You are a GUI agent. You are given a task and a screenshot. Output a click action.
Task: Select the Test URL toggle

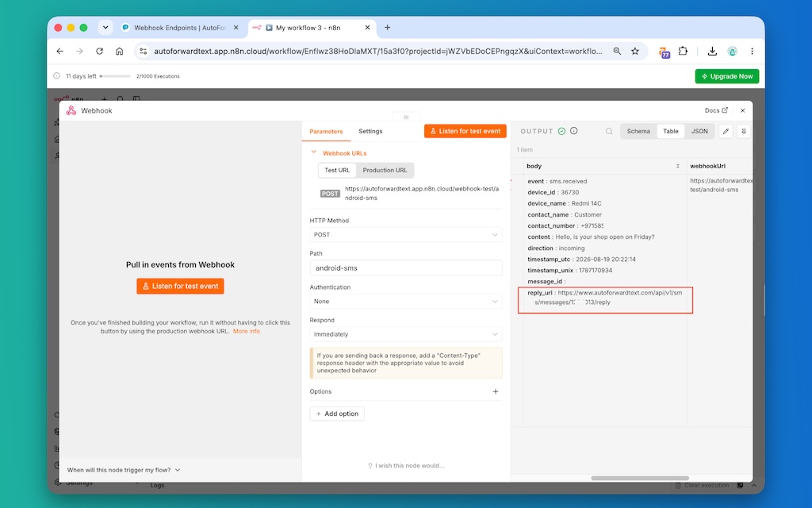pyautogui.click(x=337, y=170)
